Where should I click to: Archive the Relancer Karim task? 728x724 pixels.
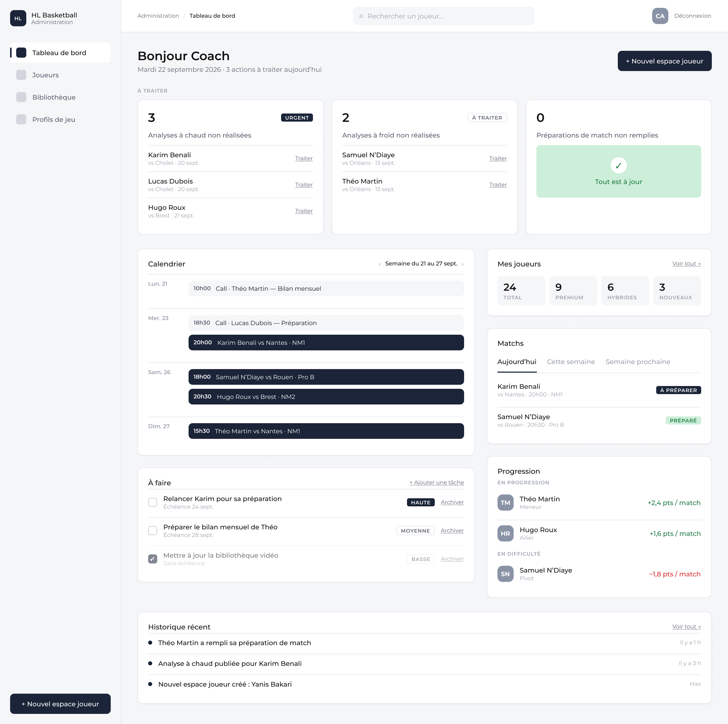coord(452,502)
